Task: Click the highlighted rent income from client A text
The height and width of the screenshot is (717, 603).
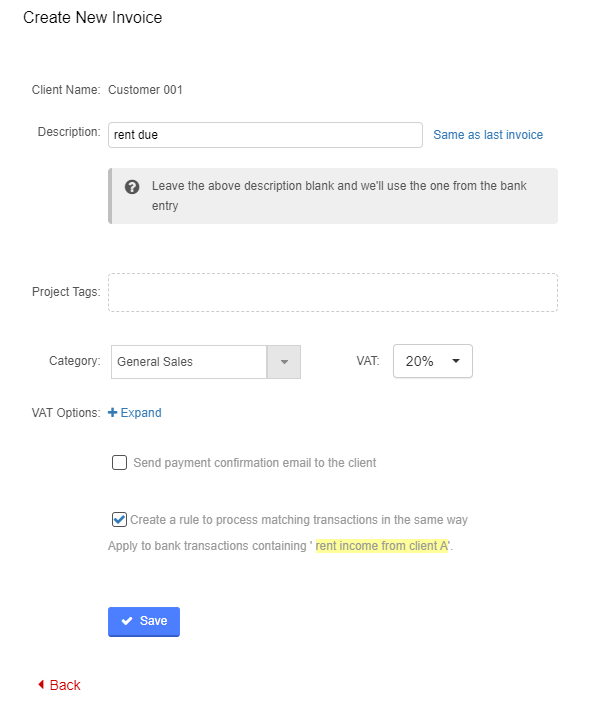Action: (x=382, y=546)
